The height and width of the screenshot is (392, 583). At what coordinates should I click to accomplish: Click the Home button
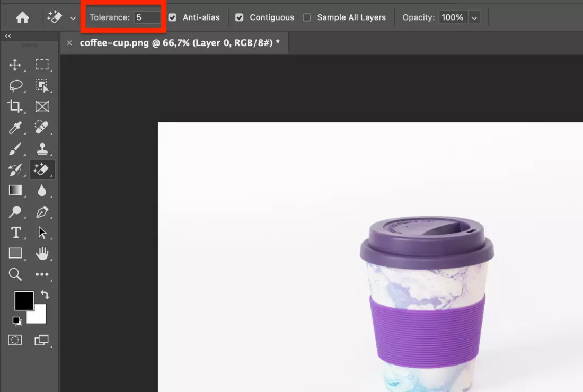22,17
